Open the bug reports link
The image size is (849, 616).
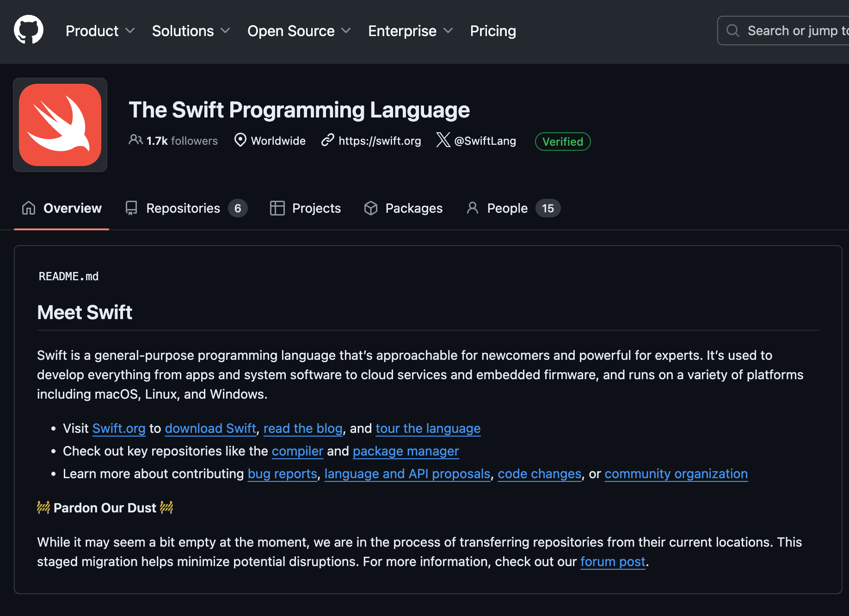283,474
